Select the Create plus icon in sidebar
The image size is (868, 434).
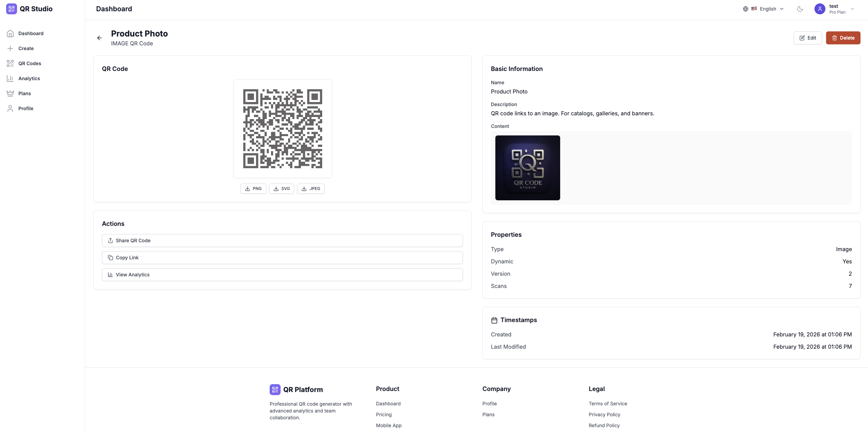pyautogui.click(x=10, y=48)
